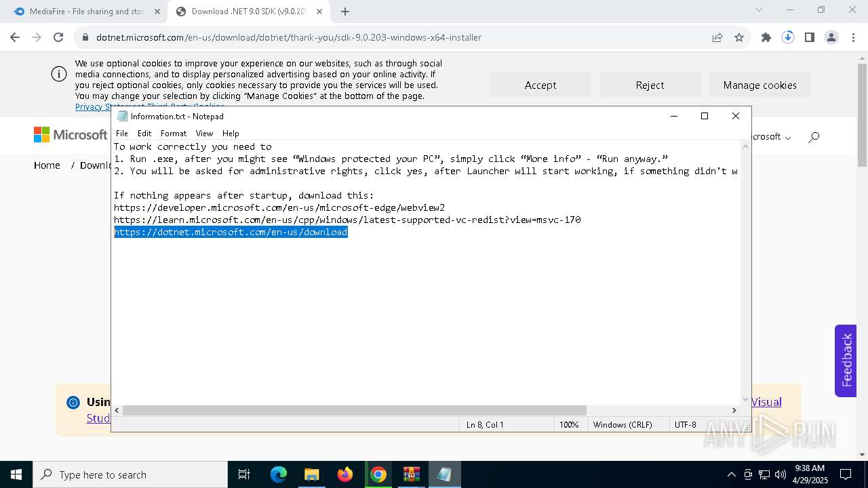The width and height of the screenshot is (868, 488).
Task: Switch to Chrome on the taskbar
Action: pos(378,474)
